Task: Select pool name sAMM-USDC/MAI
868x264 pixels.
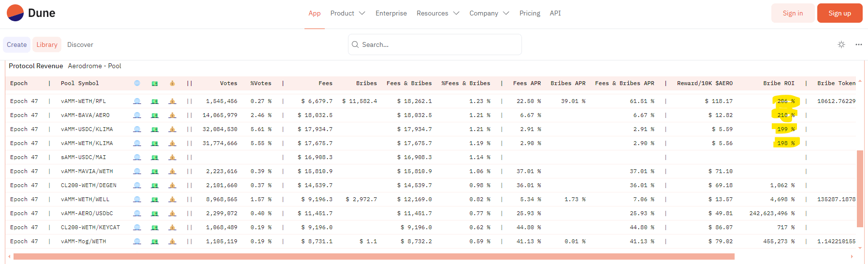Action: point(83,157)
